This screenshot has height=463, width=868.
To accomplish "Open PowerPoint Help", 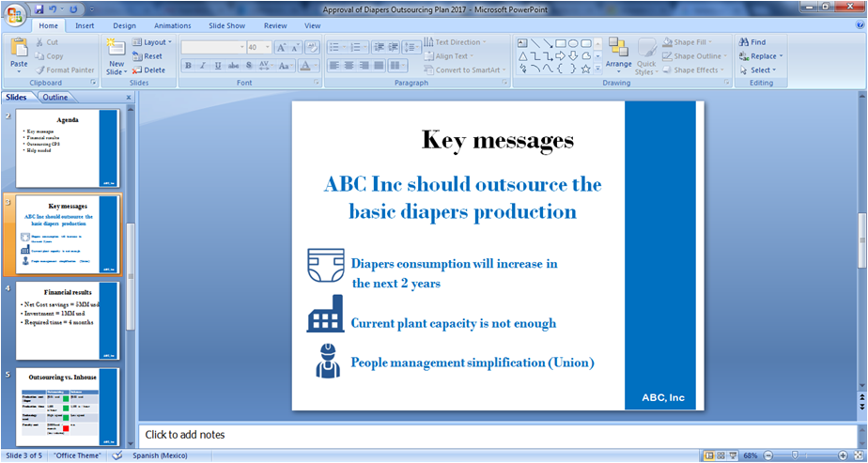I will click(860, 25).
